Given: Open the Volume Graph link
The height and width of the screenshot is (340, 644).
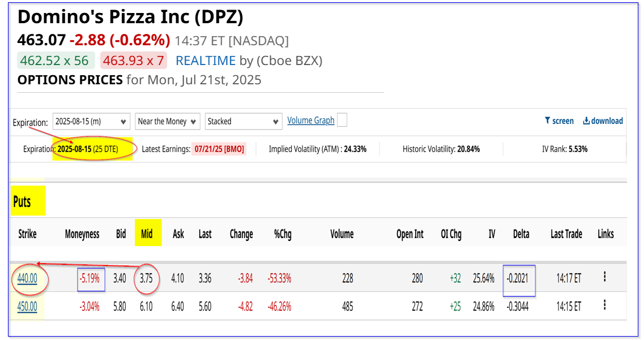Looking at the screenshot, I should tap(311, 120).
